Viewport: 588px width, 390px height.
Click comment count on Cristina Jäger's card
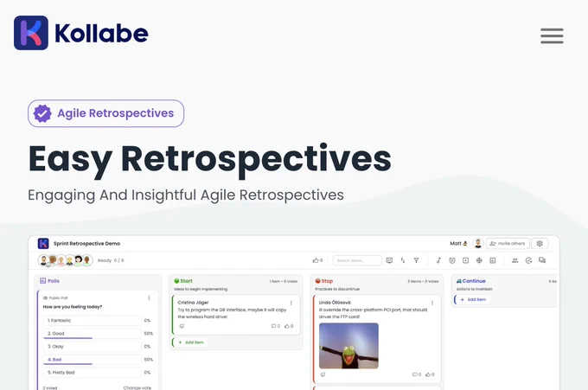tap(276, 326)
